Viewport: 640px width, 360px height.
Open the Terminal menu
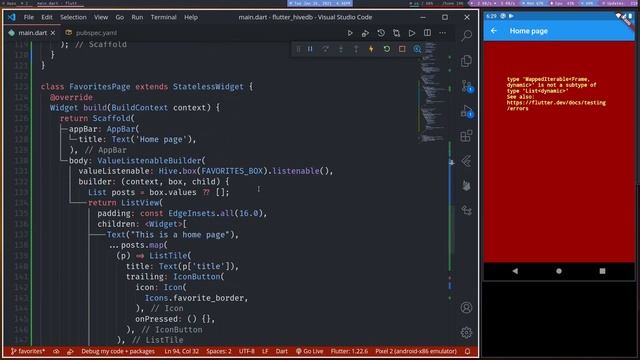[x=164, y=17]
